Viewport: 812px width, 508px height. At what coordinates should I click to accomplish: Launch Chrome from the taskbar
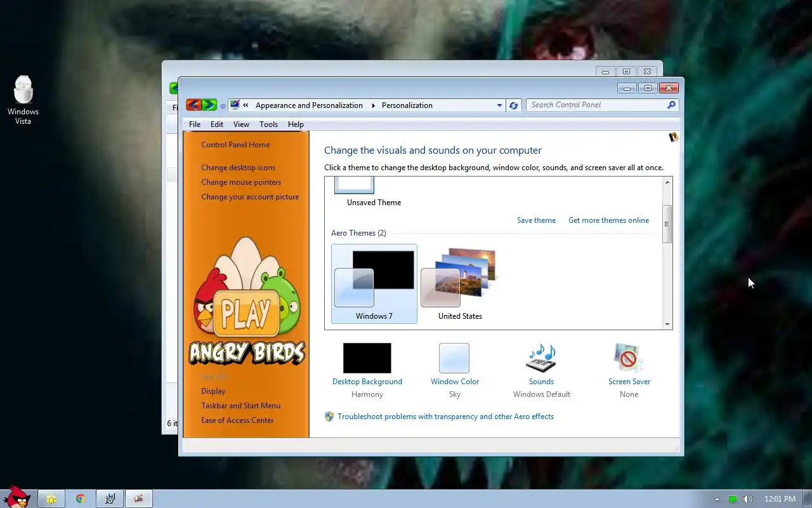pos(81,499)
